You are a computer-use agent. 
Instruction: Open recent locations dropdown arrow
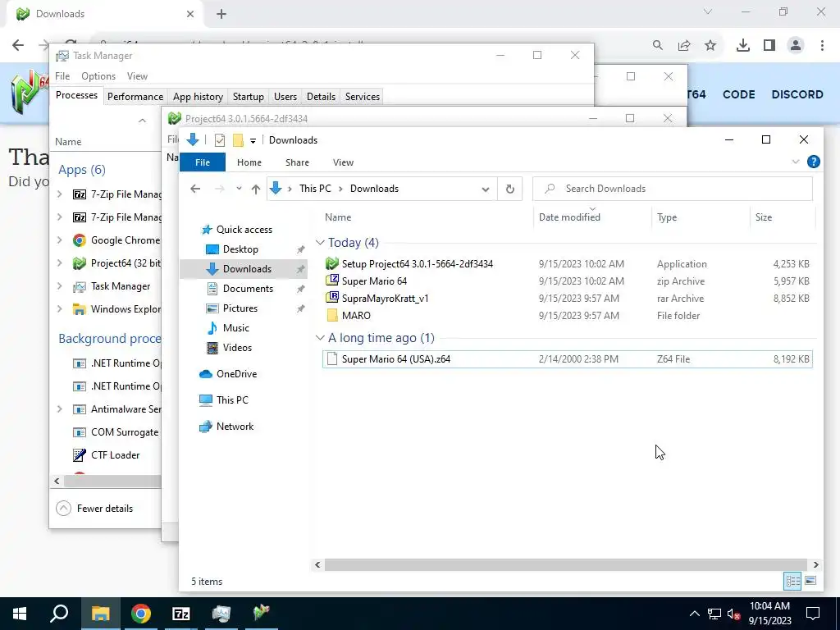coord(239,189)
